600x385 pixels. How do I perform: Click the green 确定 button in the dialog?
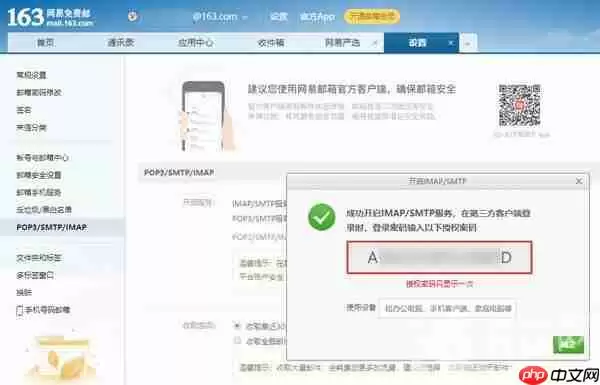coord(568,344)
